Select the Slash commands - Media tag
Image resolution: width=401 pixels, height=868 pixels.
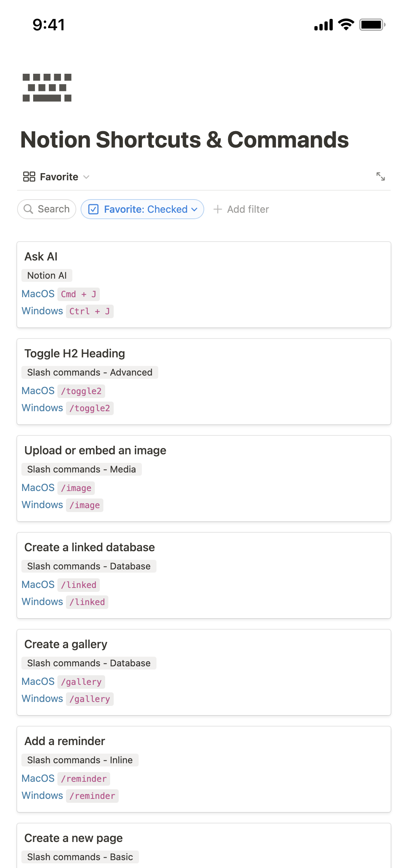pyautogui.click(x=81, y=469)
